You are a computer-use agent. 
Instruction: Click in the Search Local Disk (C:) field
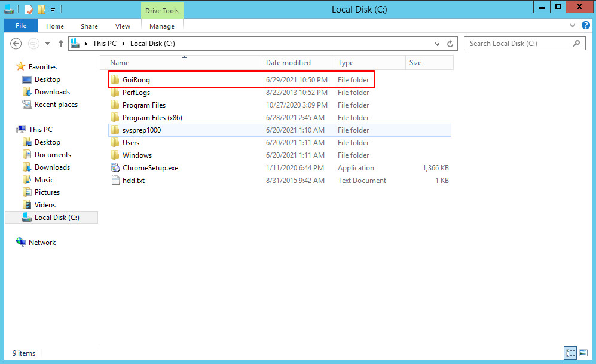pyautogui.click(x=517, y=44)
